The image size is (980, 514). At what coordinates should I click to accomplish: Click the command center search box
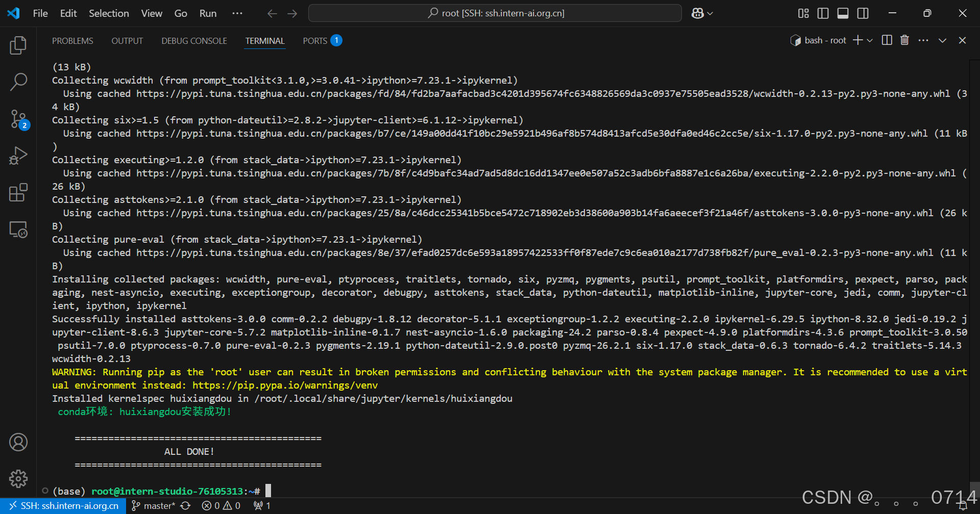pos(495,13)
